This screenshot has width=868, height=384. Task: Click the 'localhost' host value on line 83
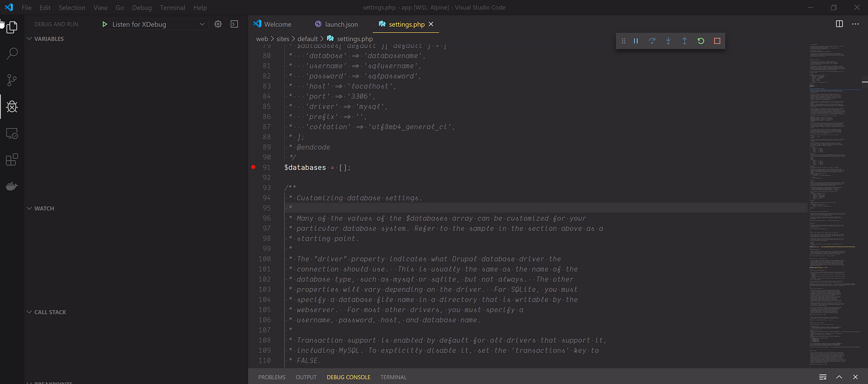(x=370, y=86)
